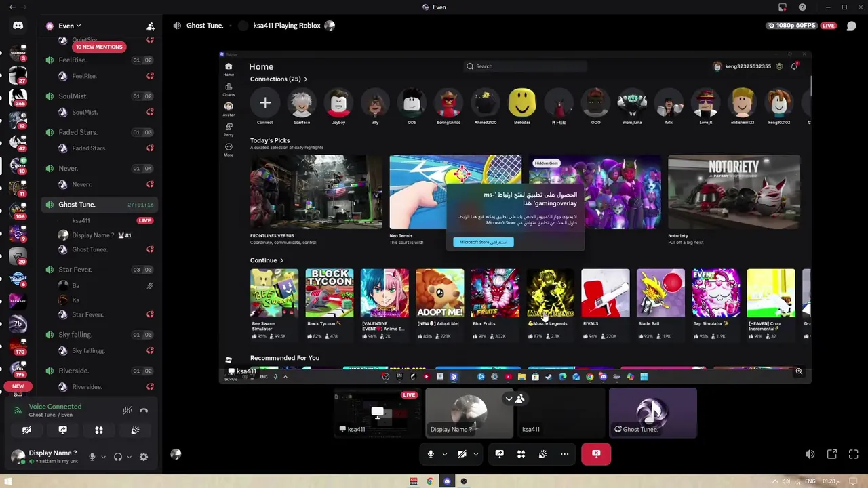Turn on camera in the voice panel
Screen dimensions: 868x488
(x=26, y=430)
